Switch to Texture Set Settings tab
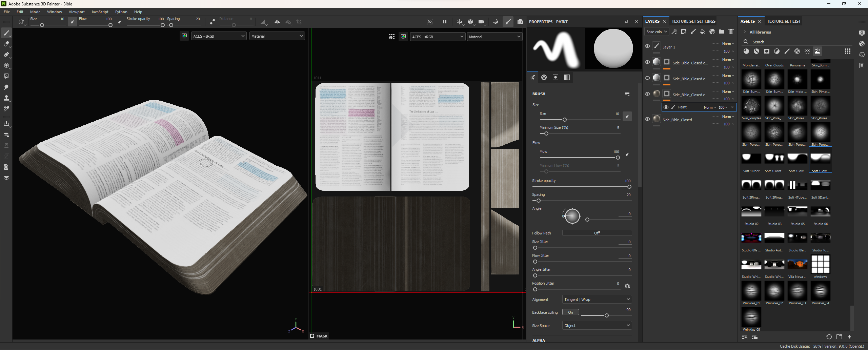 (693, 21)
